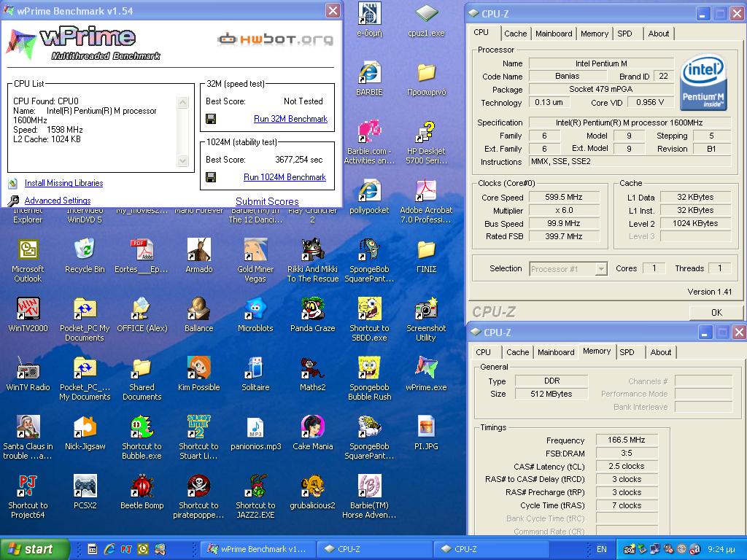Click Internet Explorer quick launch icon
747x560 pixels.
click(x=109, y=549)
